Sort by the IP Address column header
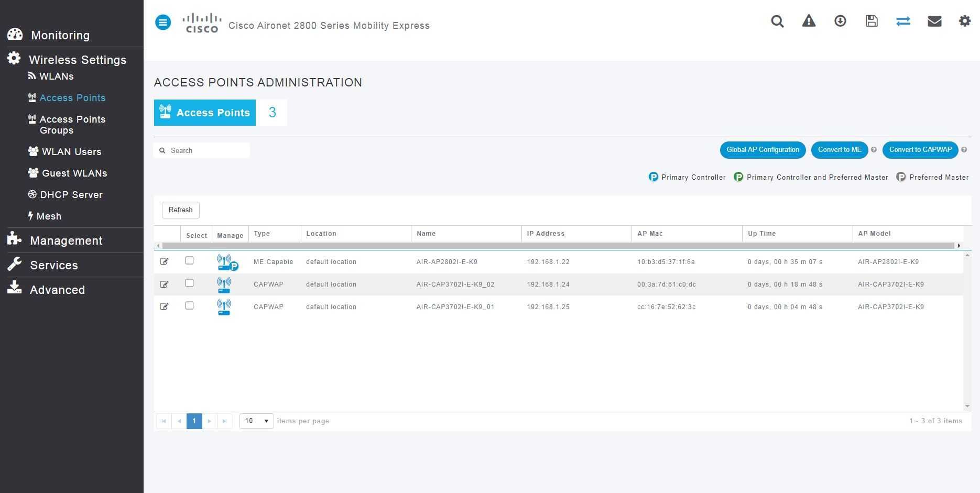The height and width of the screenshot is (493, 980). click(x=546, y=234)
